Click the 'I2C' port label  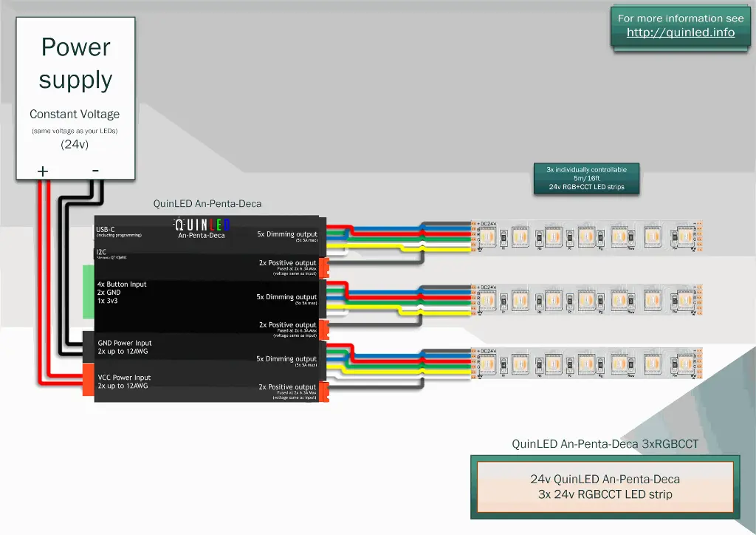click(x=101, y=252)
